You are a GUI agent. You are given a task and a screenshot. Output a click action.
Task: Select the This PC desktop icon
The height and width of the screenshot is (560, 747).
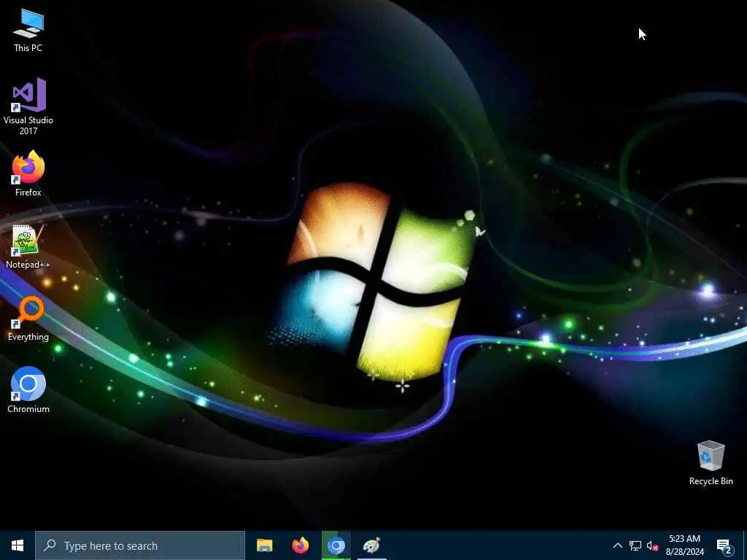(x=28, y=31)
